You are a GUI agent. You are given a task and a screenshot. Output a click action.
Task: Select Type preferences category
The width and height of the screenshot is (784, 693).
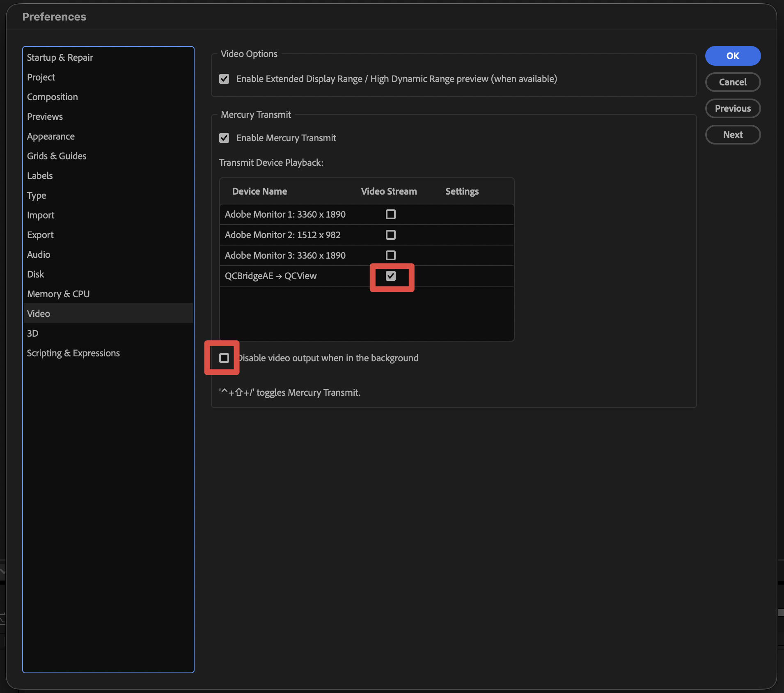click(x=108, y=195)
